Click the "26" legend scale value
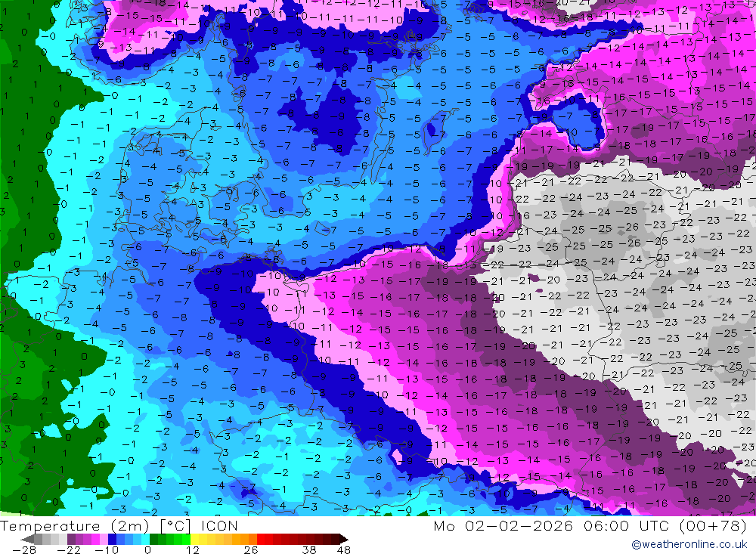This screenshot has width=756, height=554. pyautogui.click(x=251, y=550)
